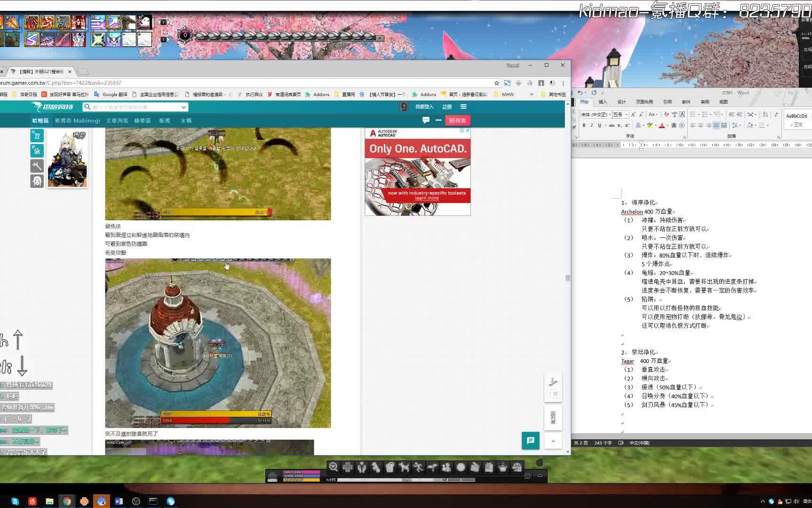The width and height of the screenshot is (812, 508).
Task: Open game crown icon menu
Action: [503, 467]
